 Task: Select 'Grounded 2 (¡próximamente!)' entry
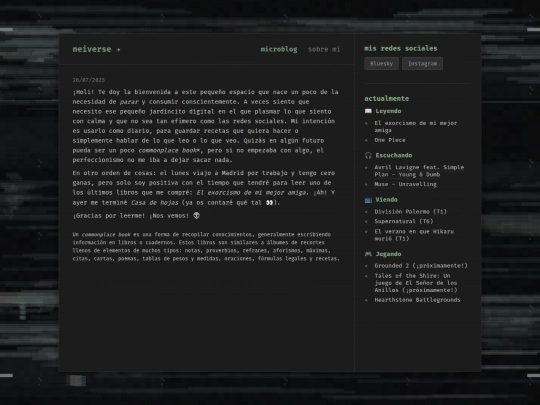(x=421, y=266)
